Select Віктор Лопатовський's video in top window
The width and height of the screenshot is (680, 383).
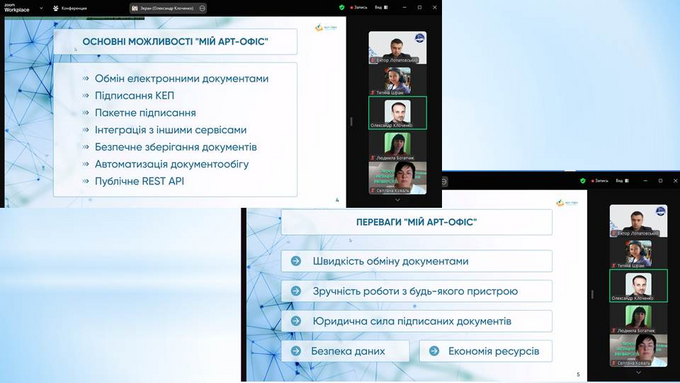click(x=397, y=47)
